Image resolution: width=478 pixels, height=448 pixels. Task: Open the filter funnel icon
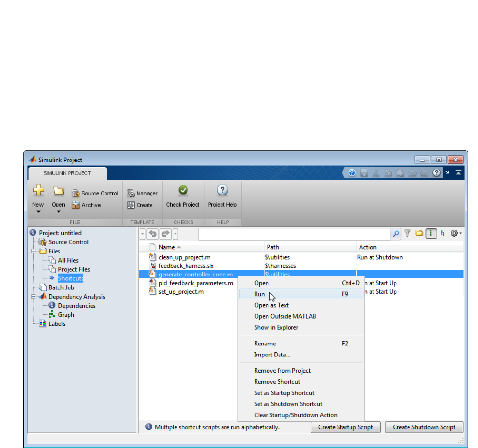(407, 233)
